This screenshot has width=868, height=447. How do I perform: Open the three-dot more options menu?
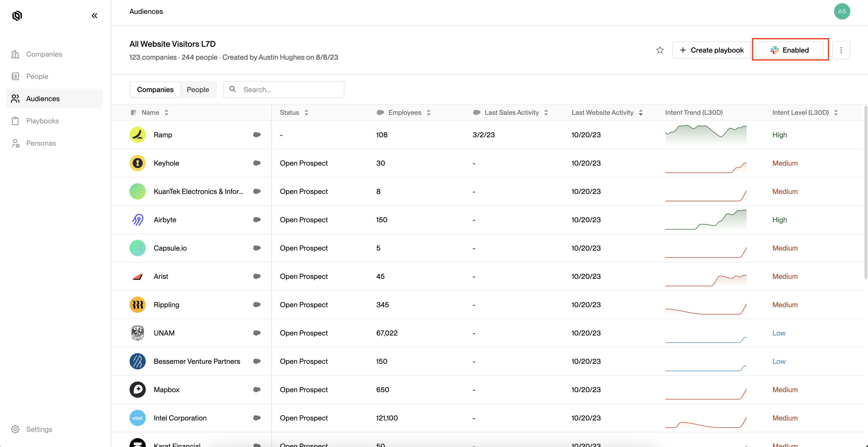[x=841, y=50]
